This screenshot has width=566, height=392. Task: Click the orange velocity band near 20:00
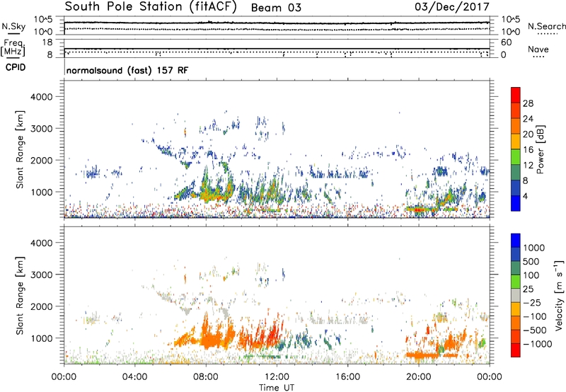click(x=422, y=355)
